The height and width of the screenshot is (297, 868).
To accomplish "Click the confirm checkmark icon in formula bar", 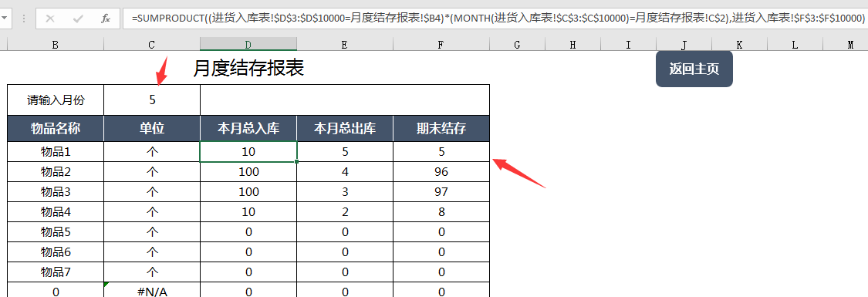I will tap(78, 19).
